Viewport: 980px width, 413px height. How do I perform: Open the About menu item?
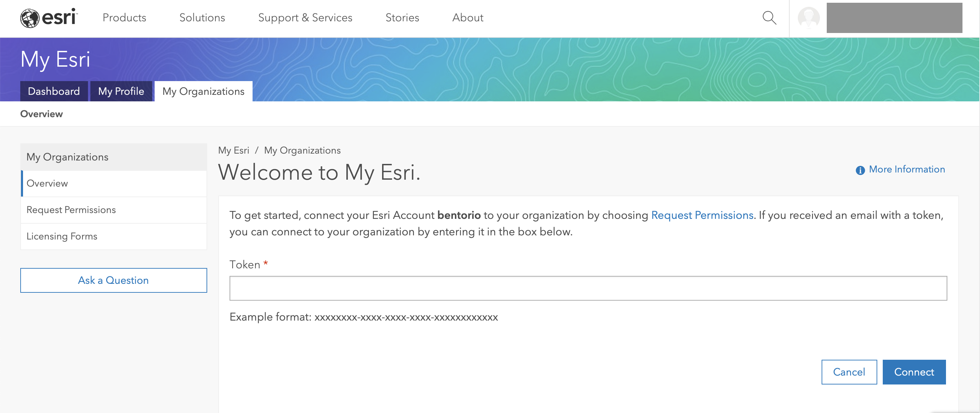click(468, 18)
